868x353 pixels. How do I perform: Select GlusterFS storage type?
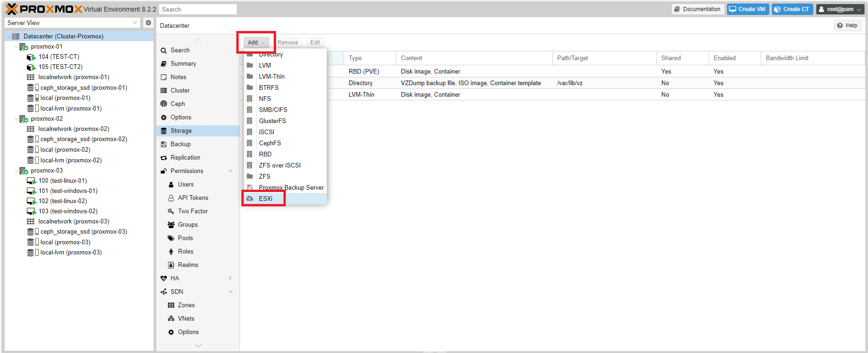click(x=285, y=121)
